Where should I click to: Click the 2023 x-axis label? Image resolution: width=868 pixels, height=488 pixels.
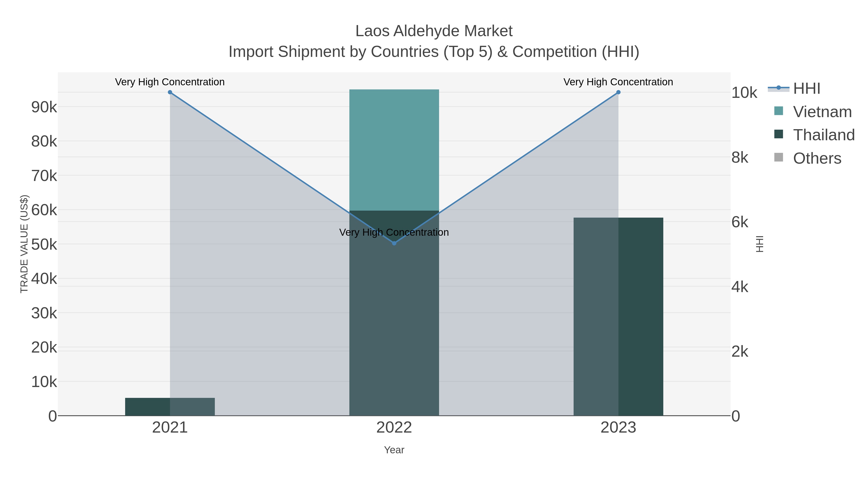[x=618, y=428]
